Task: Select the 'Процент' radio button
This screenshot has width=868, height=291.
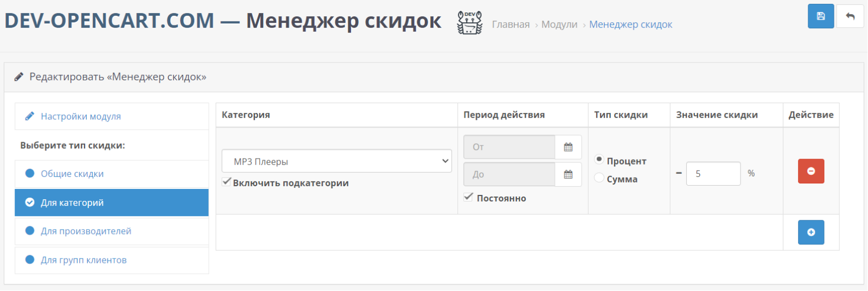Action: click(x=599, y=160)
